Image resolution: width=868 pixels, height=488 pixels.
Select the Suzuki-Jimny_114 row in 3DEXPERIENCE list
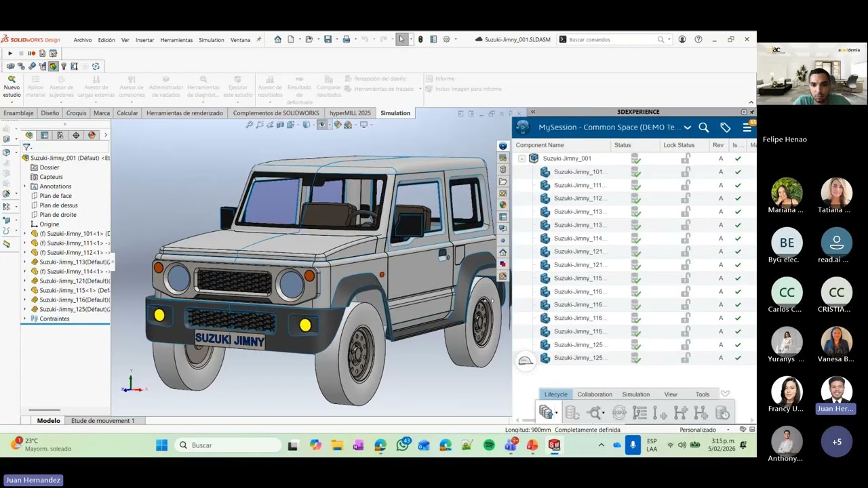click(x=633, y=238)
